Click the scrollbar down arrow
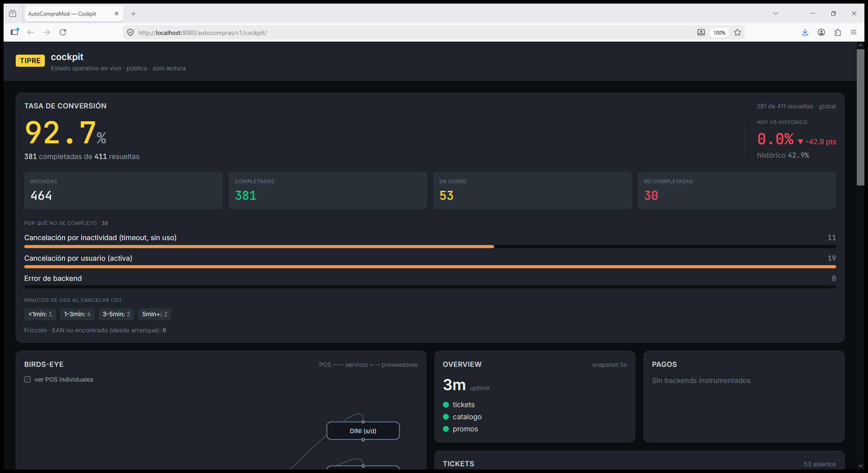Screen dimensions: 868x473 coord(860,466)
